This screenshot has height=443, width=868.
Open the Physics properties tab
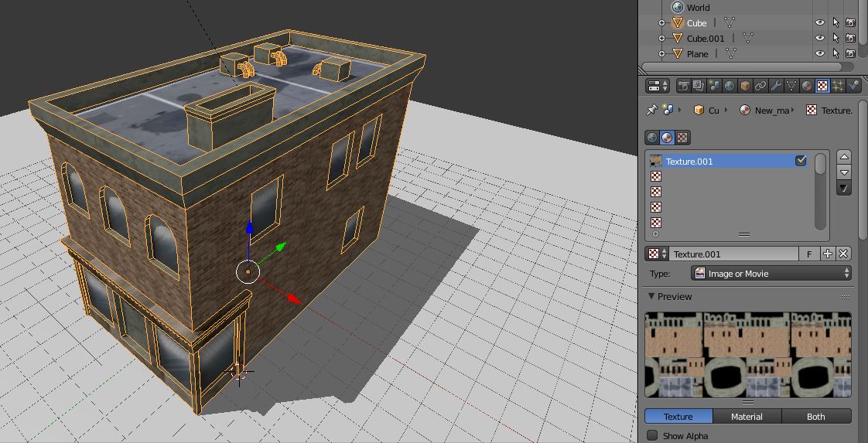click(853, 86)
